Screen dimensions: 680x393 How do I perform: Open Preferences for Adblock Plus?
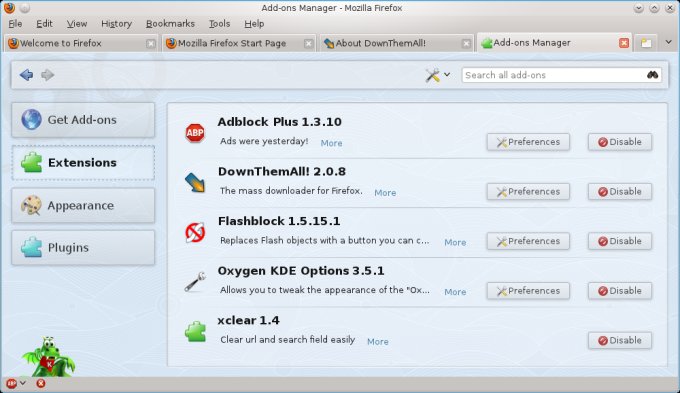click(x=528, y=142)
